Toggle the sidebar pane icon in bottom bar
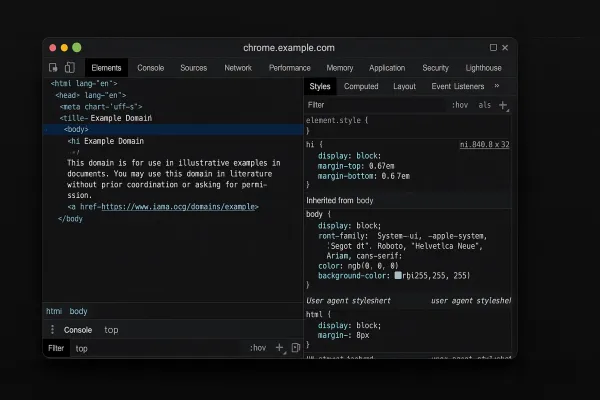The height and width of the screenshot is (400, 600). point(296,348)
